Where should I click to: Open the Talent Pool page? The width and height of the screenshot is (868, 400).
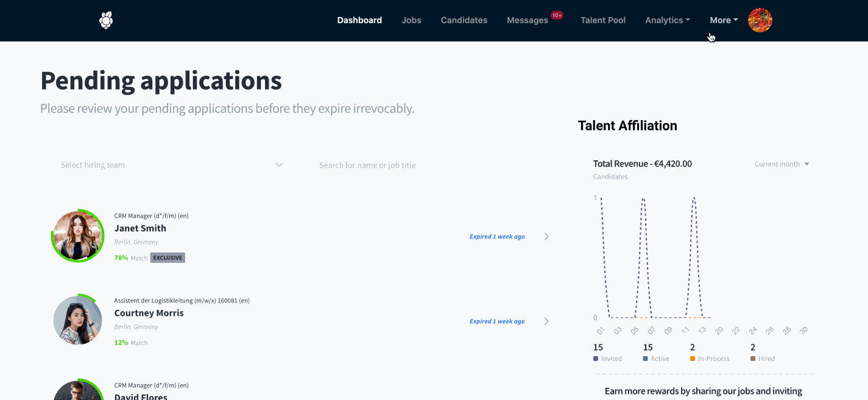coord(603,20)
